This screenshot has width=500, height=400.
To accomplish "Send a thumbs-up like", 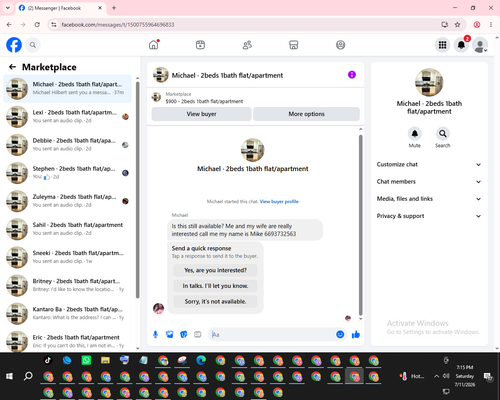I will coord(356,334).
